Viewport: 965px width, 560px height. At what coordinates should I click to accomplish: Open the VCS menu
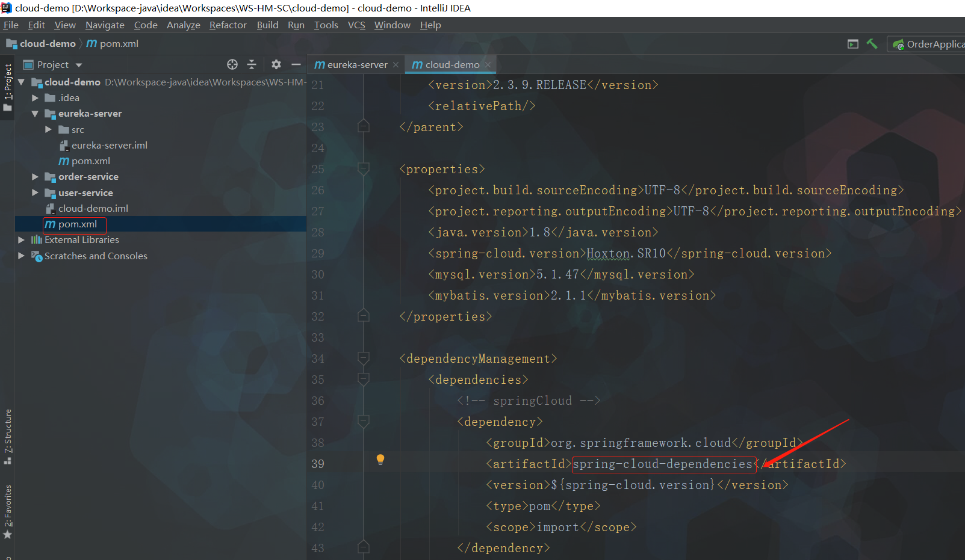click(x=356, y=25)
